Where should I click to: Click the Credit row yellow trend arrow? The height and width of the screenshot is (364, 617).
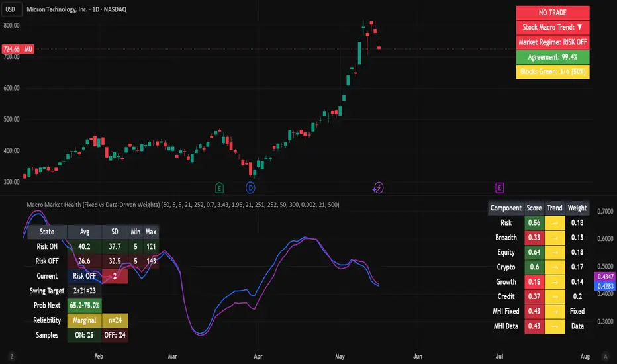(x=555, y=296)
